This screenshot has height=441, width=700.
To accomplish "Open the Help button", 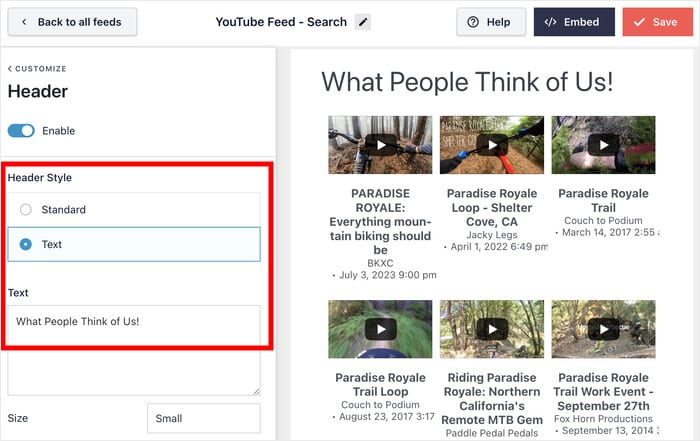I will click(x=490, y=22).
